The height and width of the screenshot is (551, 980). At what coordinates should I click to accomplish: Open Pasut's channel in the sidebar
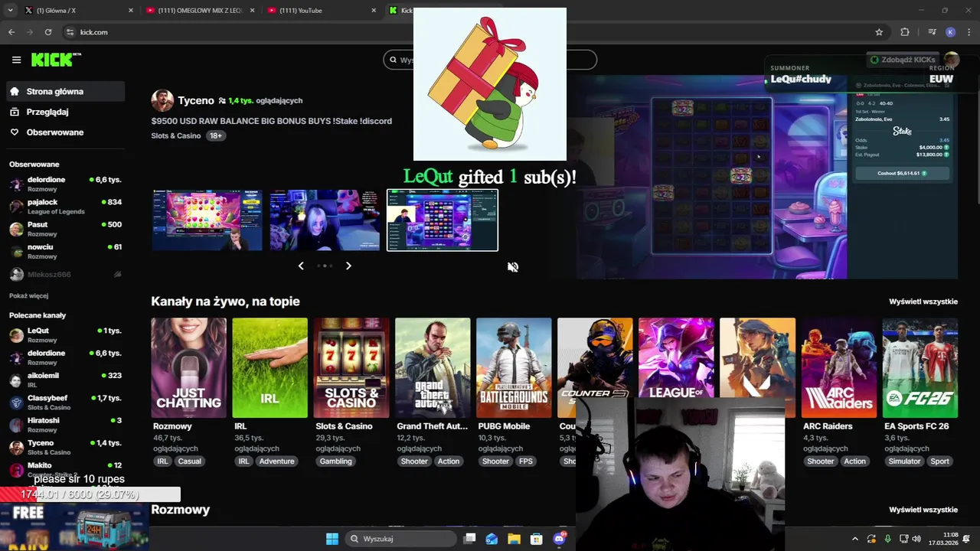pos(65,229)
